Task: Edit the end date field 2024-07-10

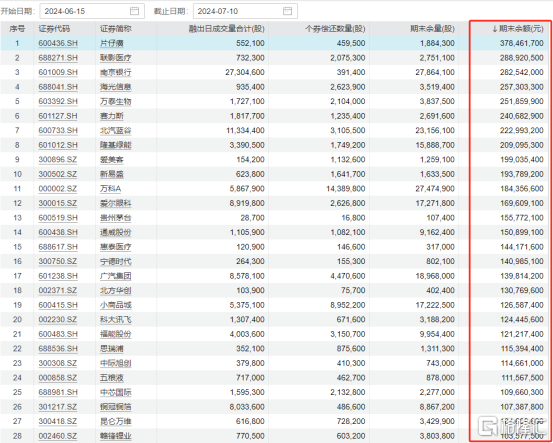Action: click(245, 11)
